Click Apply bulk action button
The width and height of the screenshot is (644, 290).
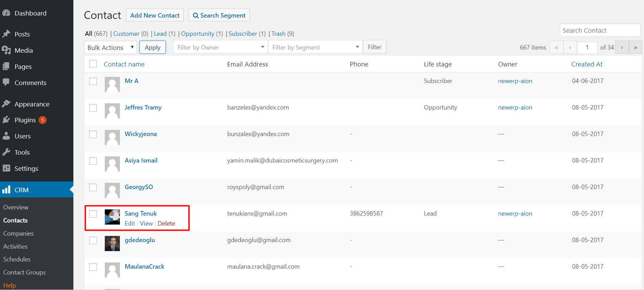(x=153, y=47)
